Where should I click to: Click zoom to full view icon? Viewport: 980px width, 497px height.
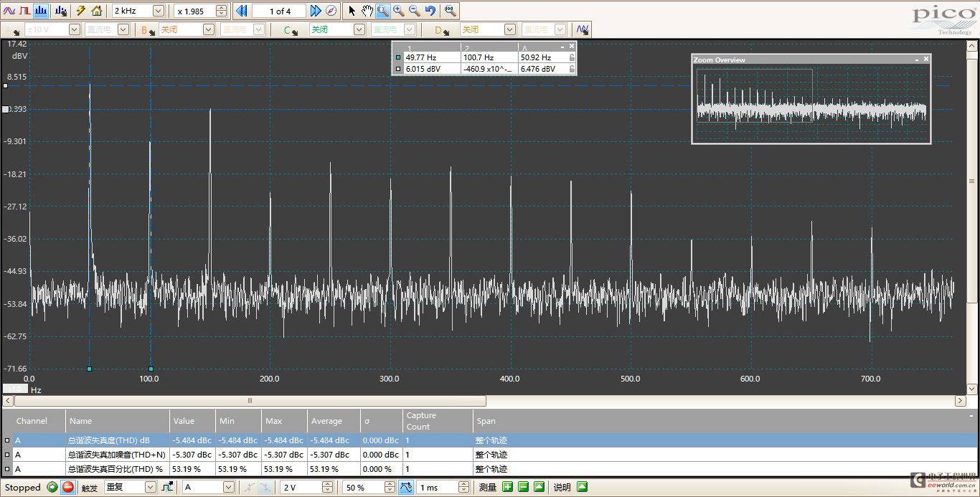pyautogui.click(x=450, y=11)
